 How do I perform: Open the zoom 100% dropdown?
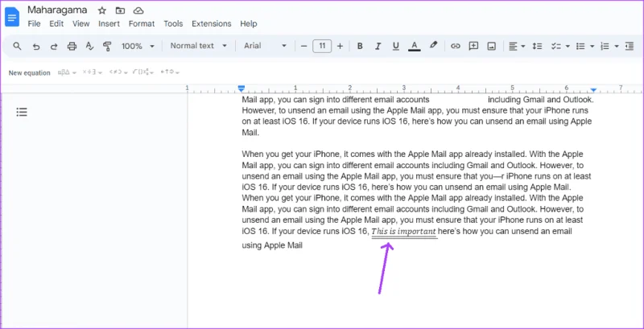click(x=138, y=46)
